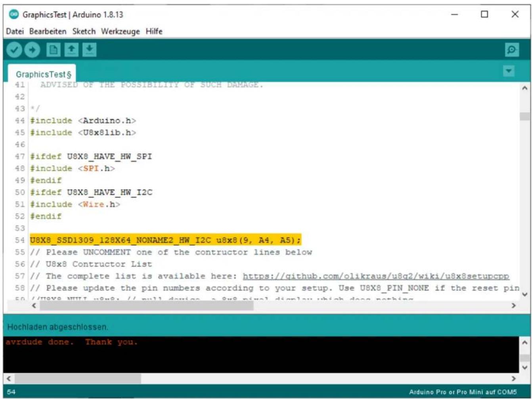Viewport: 532px width, 399px height.
Task: Open the Hilfe menu
Action: tap(154, 31)
